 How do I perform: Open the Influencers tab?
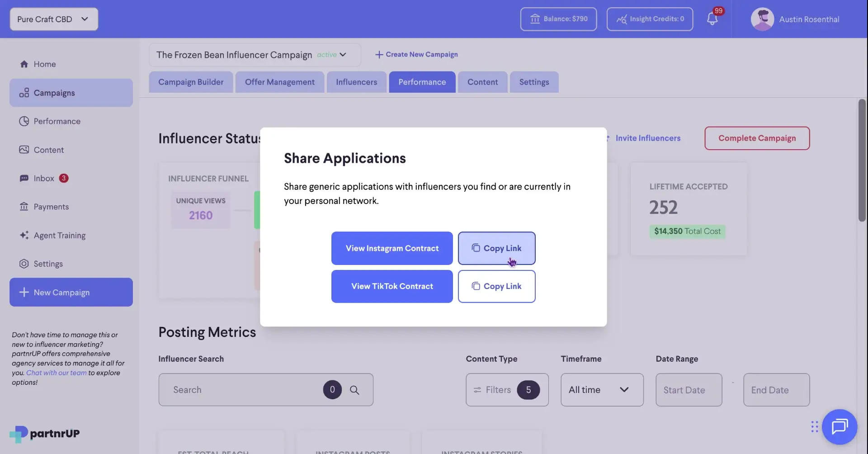356,82
